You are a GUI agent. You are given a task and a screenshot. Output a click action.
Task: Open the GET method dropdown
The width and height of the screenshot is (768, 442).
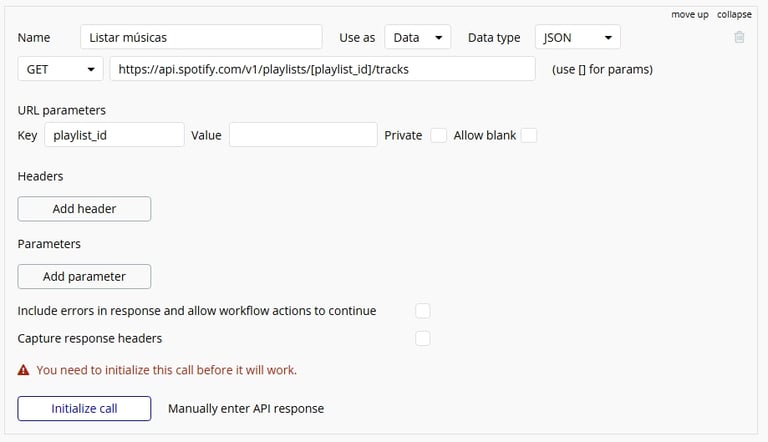[x=60, y=69]
